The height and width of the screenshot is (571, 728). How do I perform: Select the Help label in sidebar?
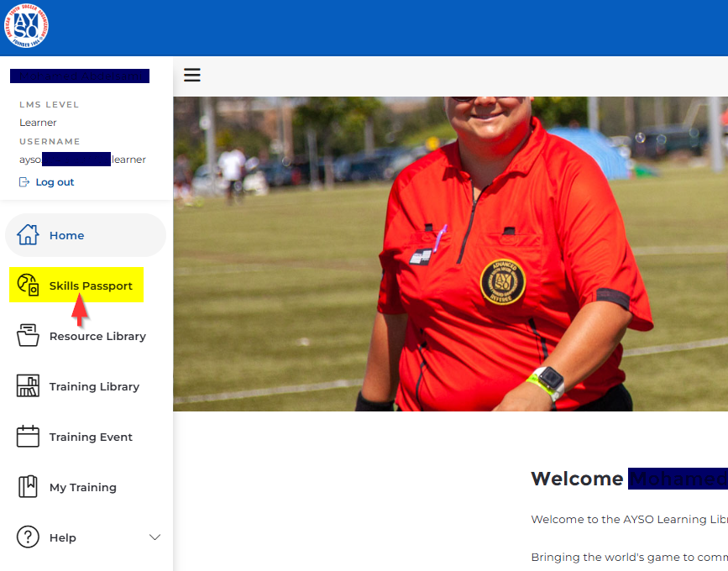(x=62, y=538)
